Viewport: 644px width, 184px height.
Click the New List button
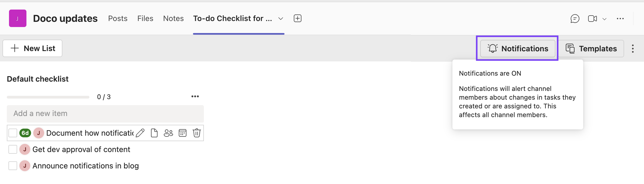(32, 48)
